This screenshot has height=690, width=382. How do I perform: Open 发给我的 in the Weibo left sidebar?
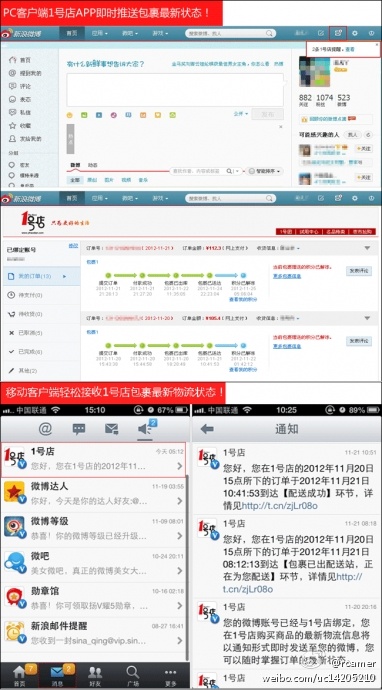(26, 139)
